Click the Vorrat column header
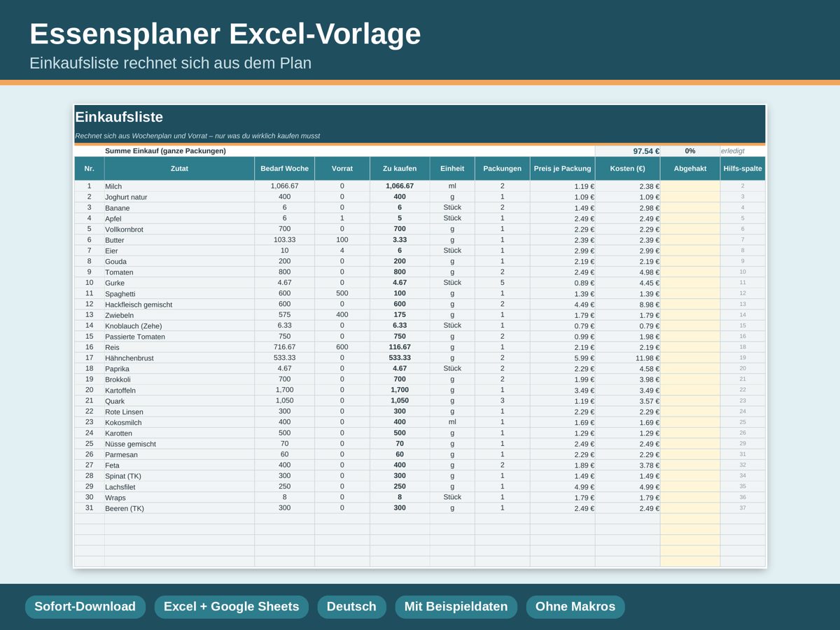Viewport: 840px width, 630px height. pos(342,169)
